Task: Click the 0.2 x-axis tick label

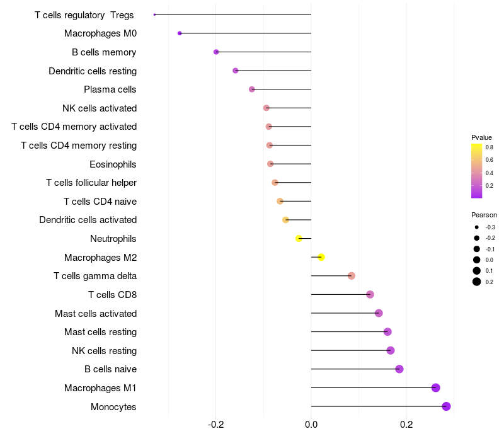Action: pyautogui.click(x=406, y=424)
